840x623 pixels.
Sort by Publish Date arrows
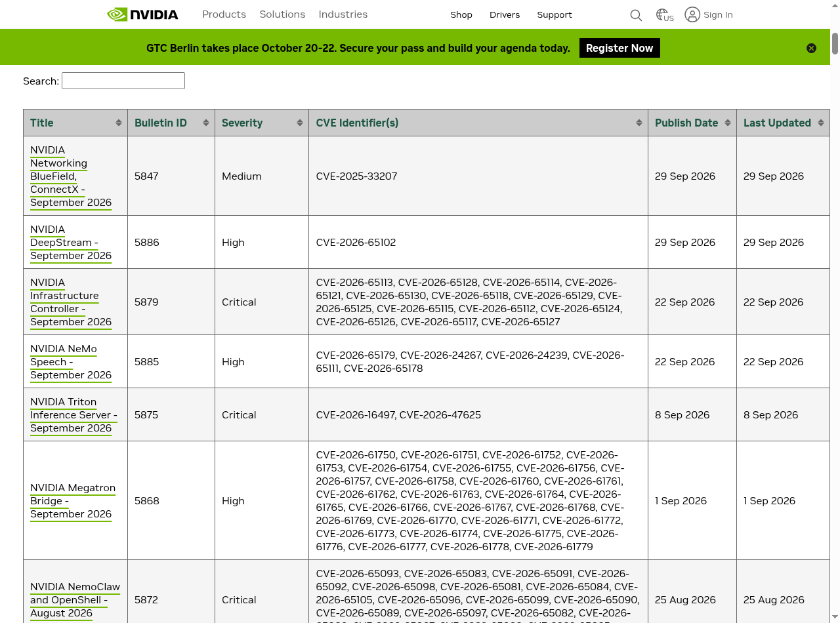coord(728,123)
